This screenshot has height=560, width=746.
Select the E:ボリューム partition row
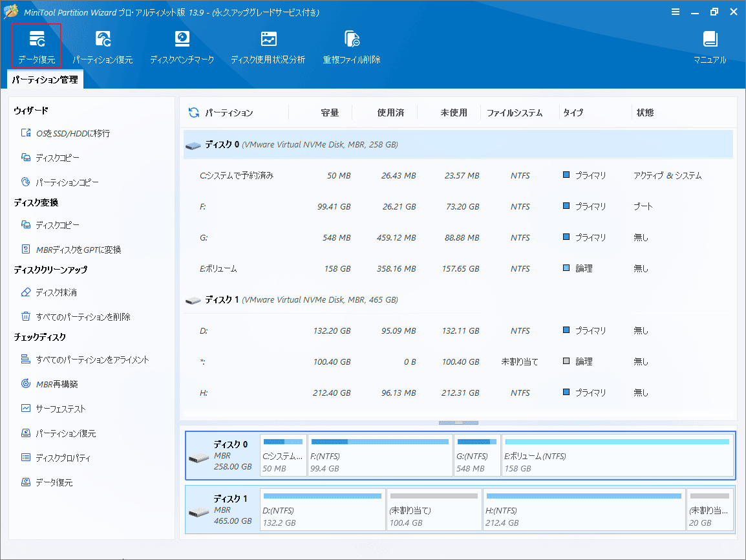(x=458, y=269)
